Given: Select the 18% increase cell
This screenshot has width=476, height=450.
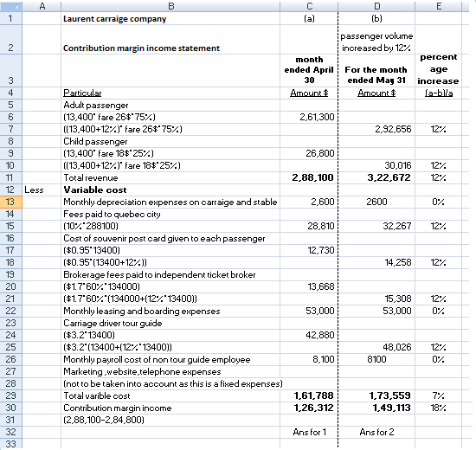Looking at the screenshot, I should point(439,408).
